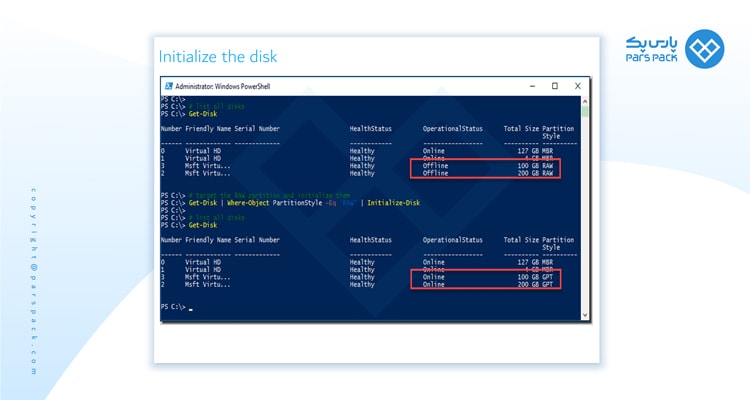This screenshot has height=400, width=750.
Task: Click the 'Initialize the disk' heading
Action: tap(218, 56)
